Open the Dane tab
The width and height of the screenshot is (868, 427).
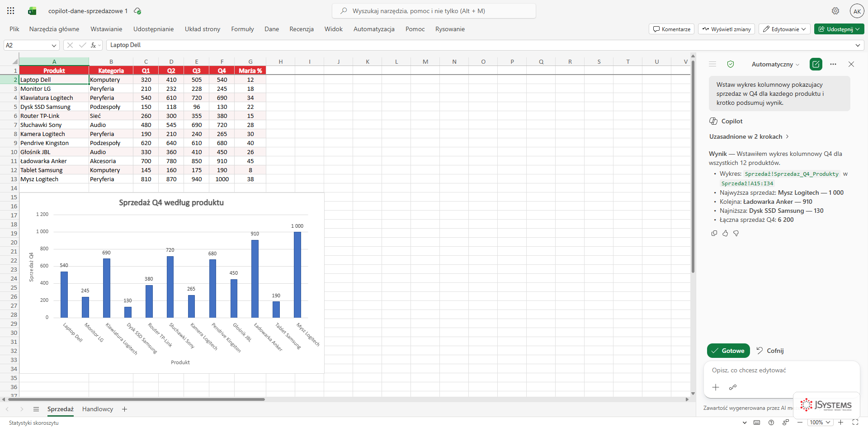272,29
